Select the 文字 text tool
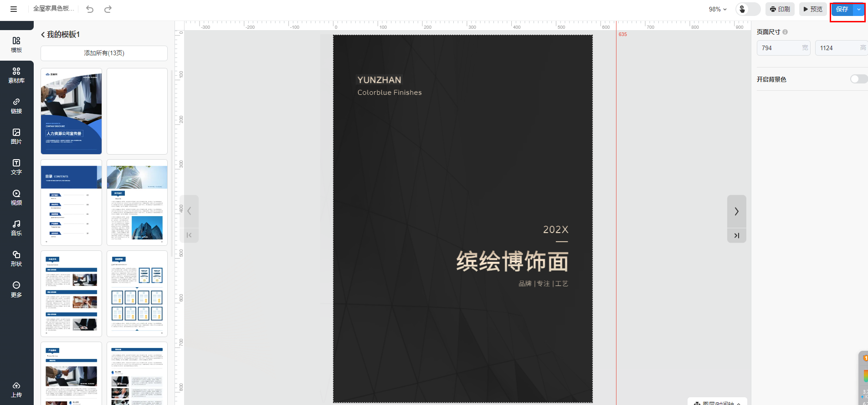868x405 pixels. (x=16, y=167)
